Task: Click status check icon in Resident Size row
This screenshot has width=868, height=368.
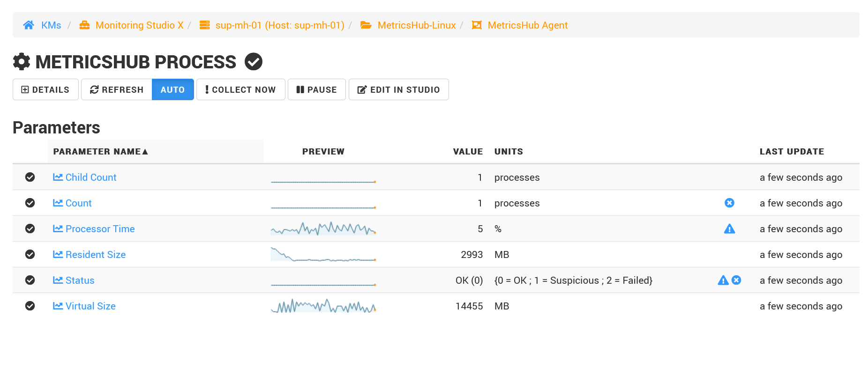Action: click(30, 254)
